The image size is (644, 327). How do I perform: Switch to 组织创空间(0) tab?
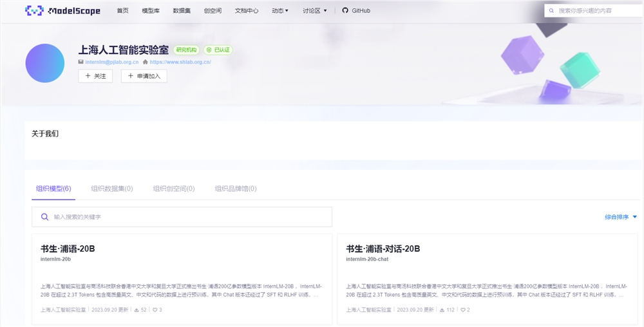174,189
